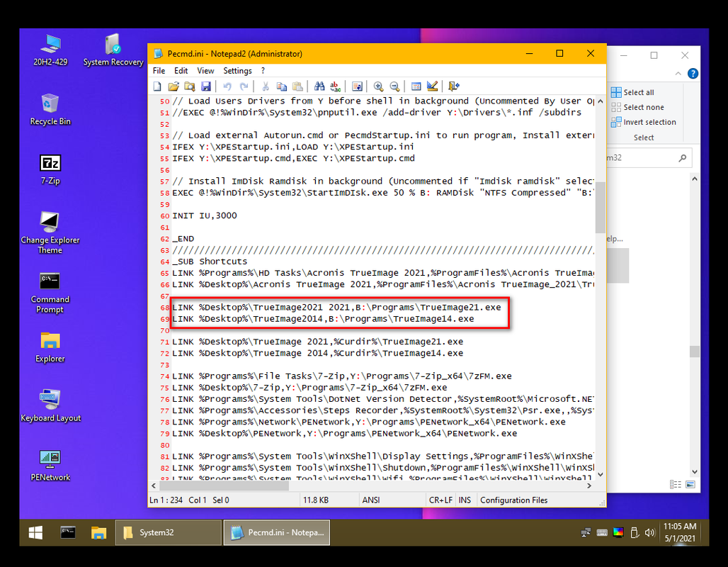Open the 20H2-429 desktop icon
728x567 pixels.
(x=50, y=50)
